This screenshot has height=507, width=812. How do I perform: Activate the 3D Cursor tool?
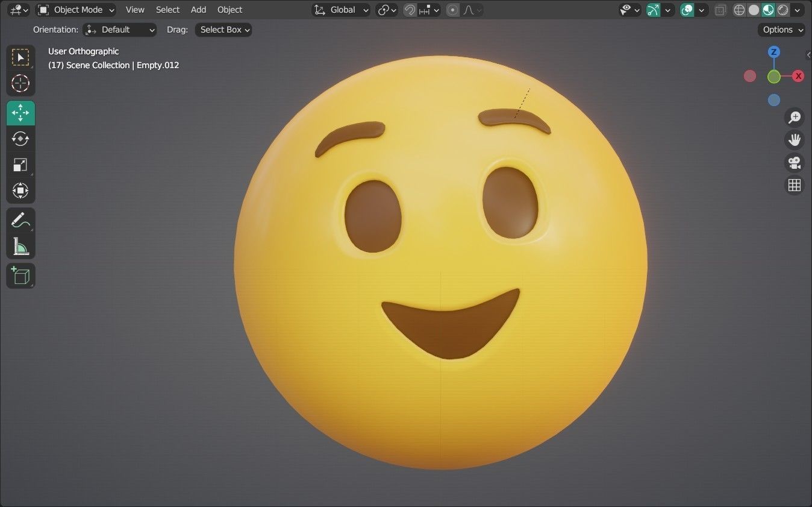tap(20, 83)
